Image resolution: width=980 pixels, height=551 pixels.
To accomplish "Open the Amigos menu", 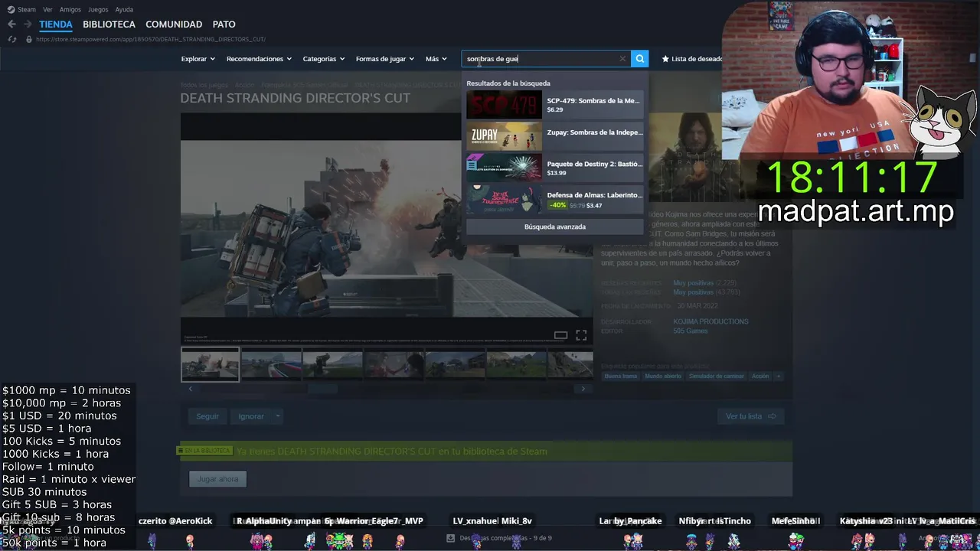I will tap(70, 9).
